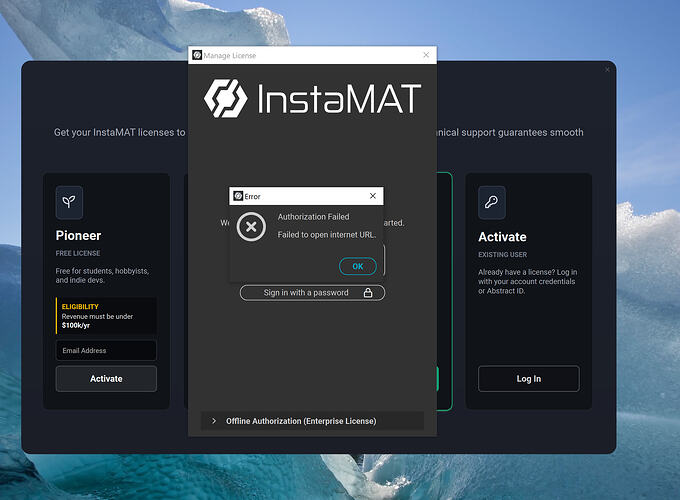Close the Error dialog with X
Image resolution: width=680 pixels, height=500 pixels.
point(373,196)
